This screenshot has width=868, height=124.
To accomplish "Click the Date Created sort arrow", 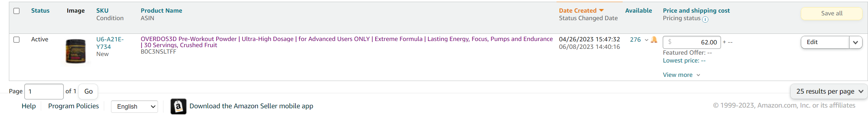I will [601, 11].
